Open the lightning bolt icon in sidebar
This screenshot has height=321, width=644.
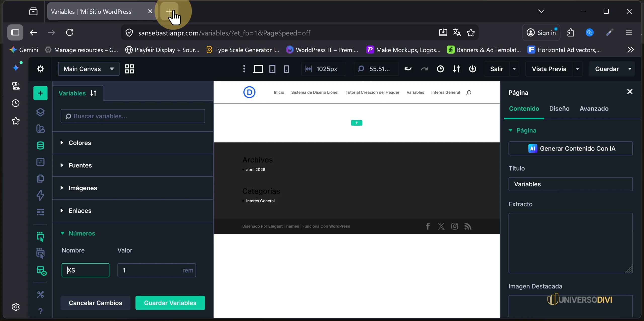[40, 195]
